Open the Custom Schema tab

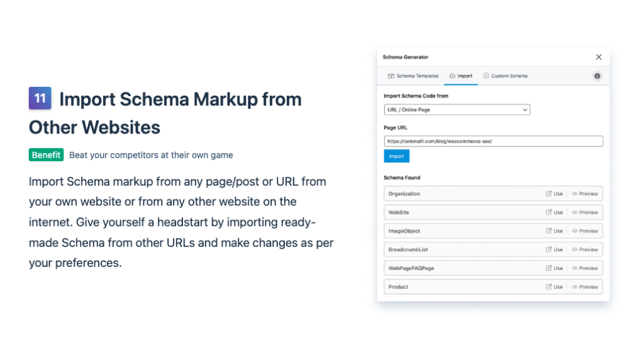coord(506,76)
